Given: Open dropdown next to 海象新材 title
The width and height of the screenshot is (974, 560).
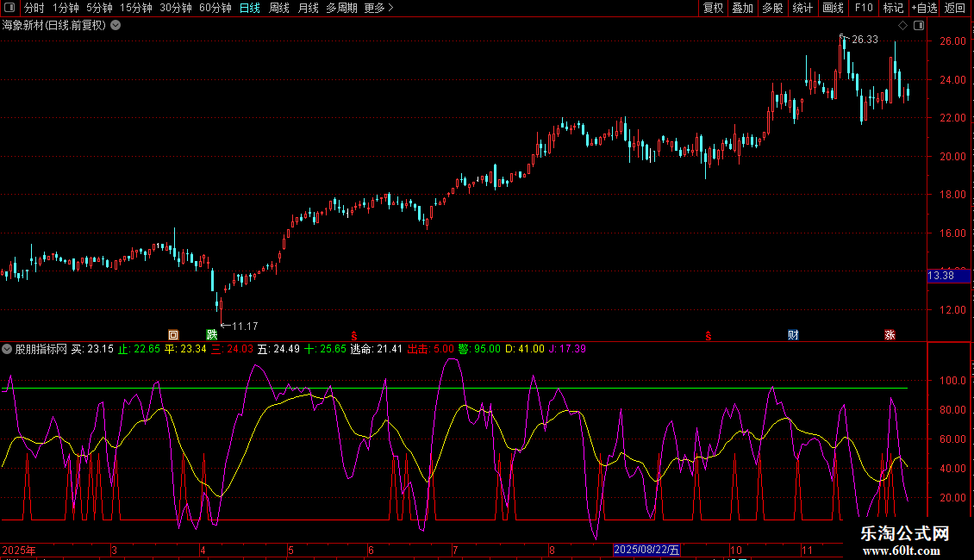Looking at the screenshot, I should pyautogui.click(x=116, y=25).
